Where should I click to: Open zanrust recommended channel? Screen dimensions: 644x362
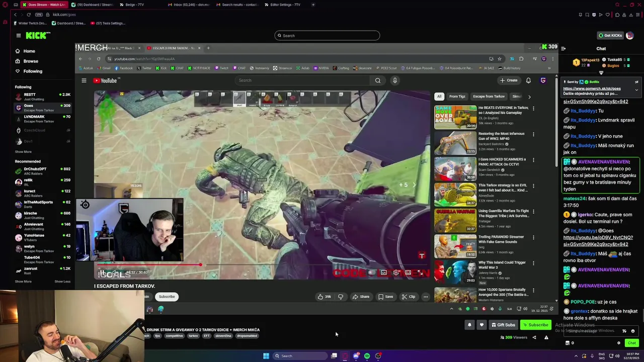pos(43,270)
